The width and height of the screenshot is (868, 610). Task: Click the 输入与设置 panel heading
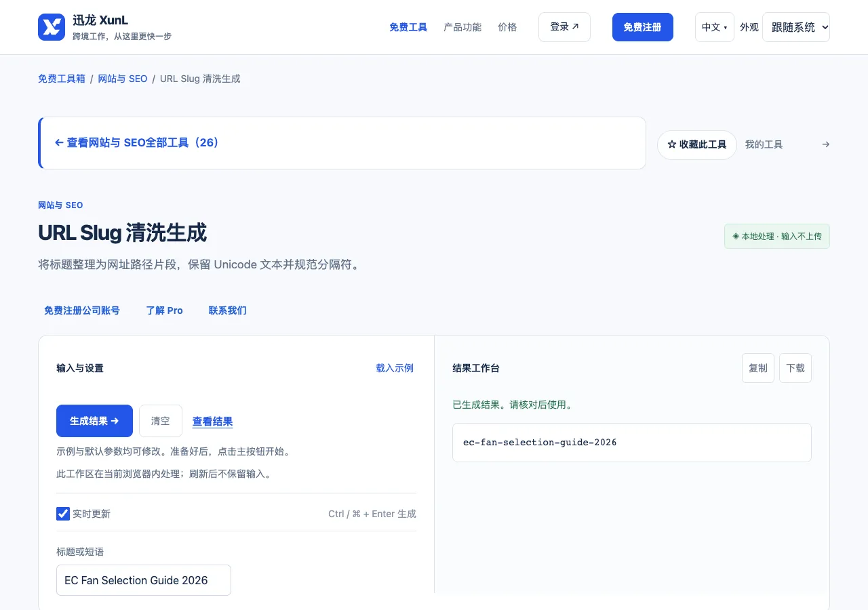[x=80, y=368]
